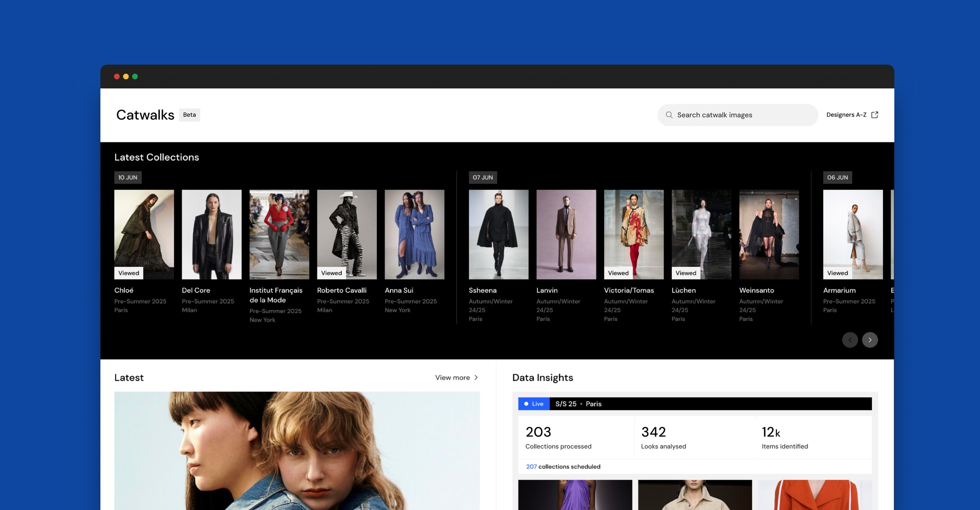Click the search magnifier icon

669,115
